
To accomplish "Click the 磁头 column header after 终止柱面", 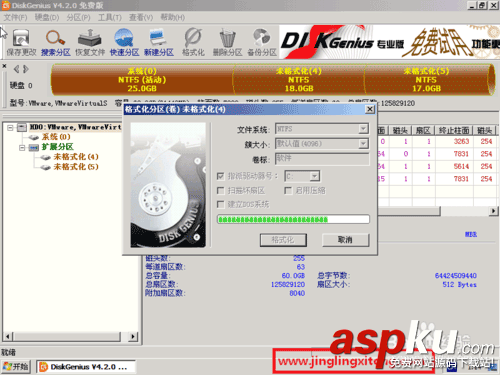I will point(484,130).
